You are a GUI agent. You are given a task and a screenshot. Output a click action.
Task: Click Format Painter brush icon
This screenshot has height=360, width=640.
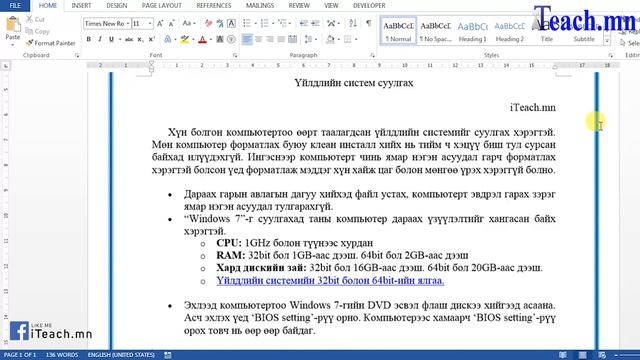tap(29, 43)
